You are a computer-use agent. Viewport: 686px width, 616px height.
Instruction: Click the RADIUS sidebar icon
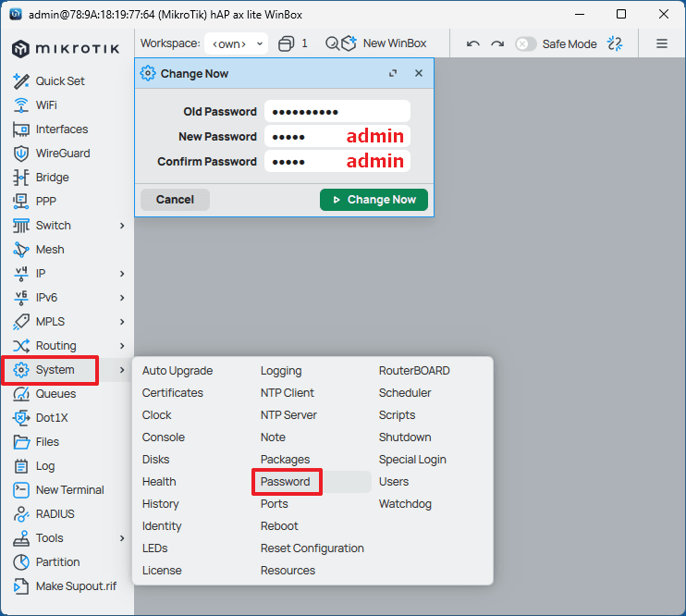[21, 514]
